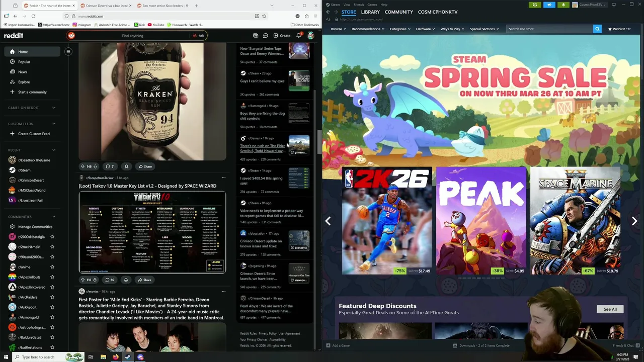Click Create post button on Reddit
This screenshot has width=644, height=362.
pyautogui.click(x=282, y=36)
